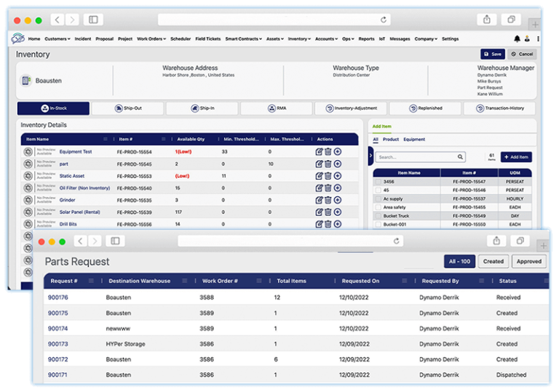Open the Scheduler menu item

click(181, 39)
